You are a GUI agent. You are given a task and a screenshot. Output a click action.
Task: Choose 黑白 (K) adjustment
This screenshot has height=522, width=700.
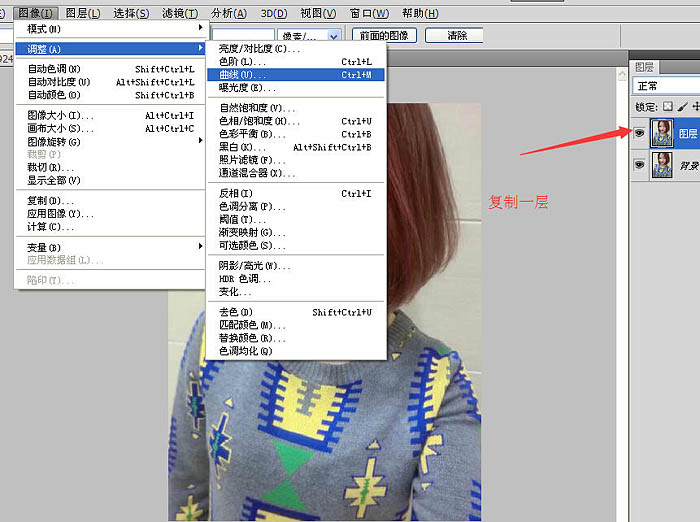click(x=296, y=147)
